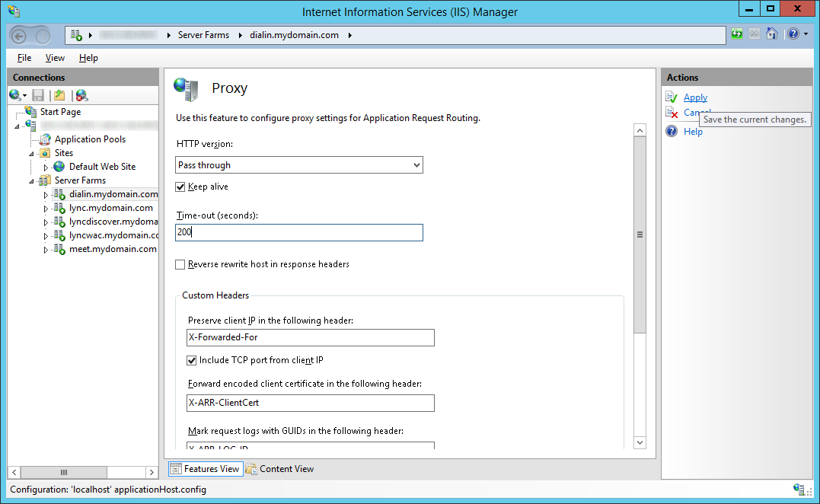Refresh the page with the green refresh icon
Screen dimensions: 820x504
[737, 34]
